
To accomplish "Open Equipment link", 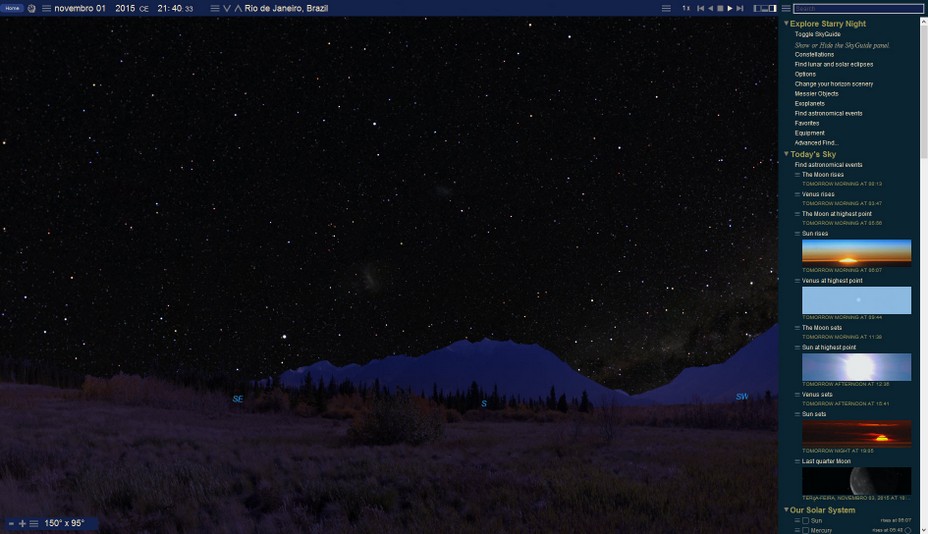I will [x=810, y=133].
